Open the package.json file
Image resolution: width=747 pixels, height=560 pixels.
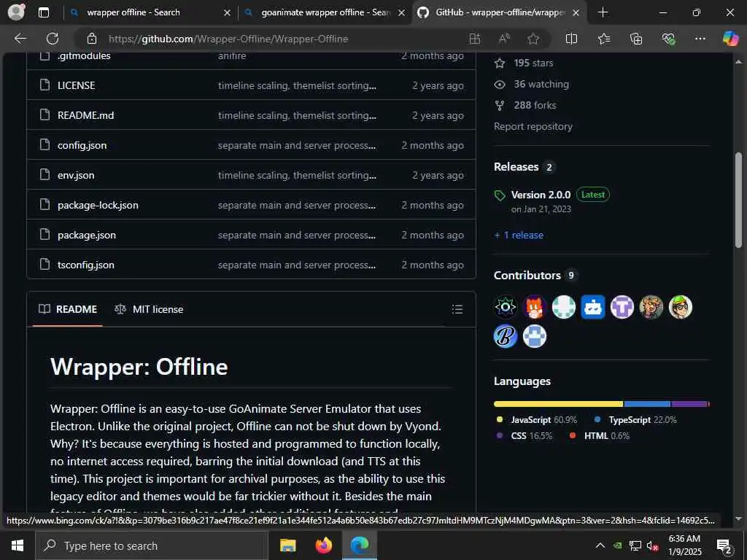tap(87, 236)
